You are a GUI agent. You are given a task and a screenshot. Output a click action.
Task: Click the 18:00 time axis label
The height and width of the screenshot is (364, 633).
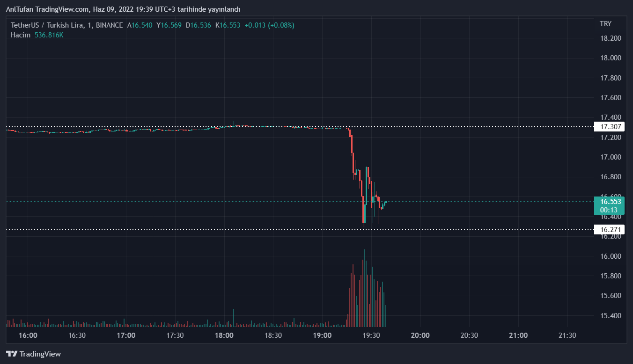[x=224, y=335]
